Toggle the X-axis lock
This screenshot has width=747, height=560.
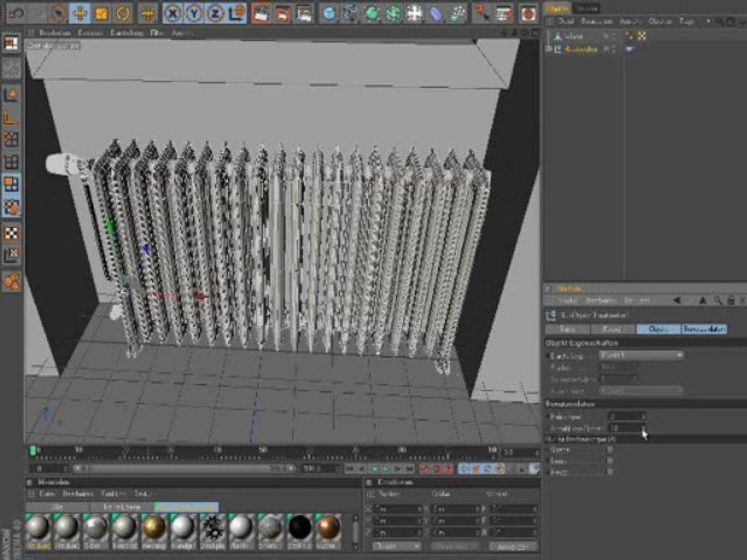tap(173, 13)
